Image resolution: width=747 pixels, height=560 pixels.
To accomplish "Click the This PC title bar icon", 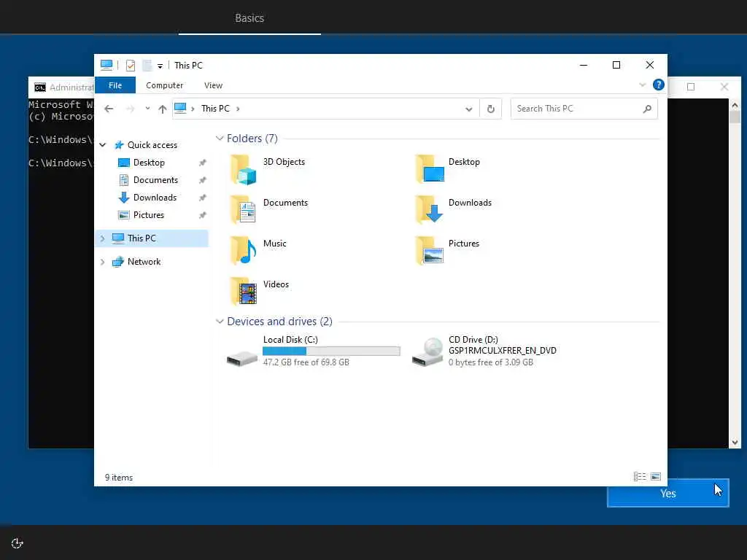I will (x=107, y=65).
